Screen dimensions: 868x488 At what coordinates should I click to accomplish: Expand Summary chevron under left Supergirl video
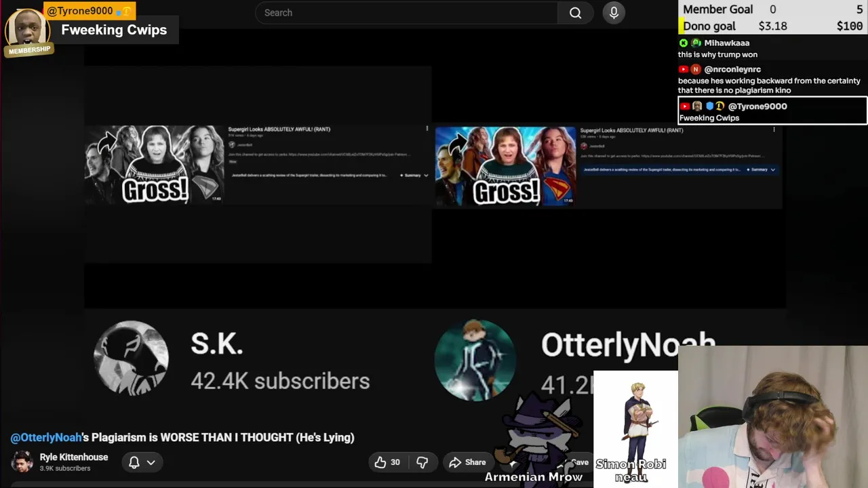426,176
